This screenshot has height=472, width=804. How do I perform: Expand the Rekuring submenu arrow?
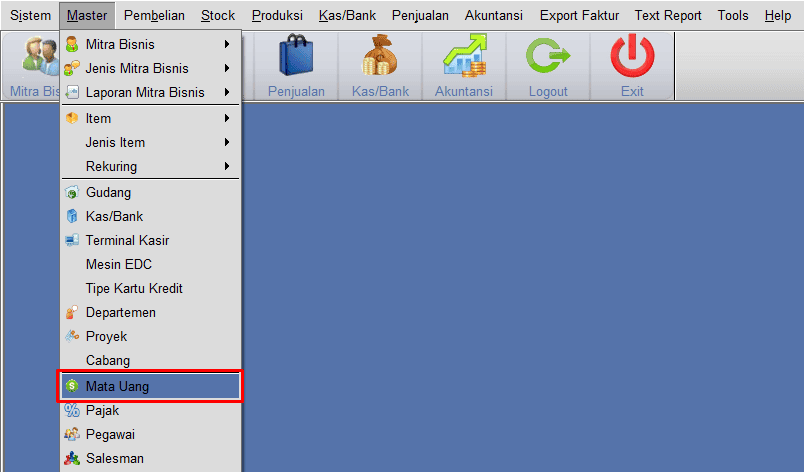[227, 166]
